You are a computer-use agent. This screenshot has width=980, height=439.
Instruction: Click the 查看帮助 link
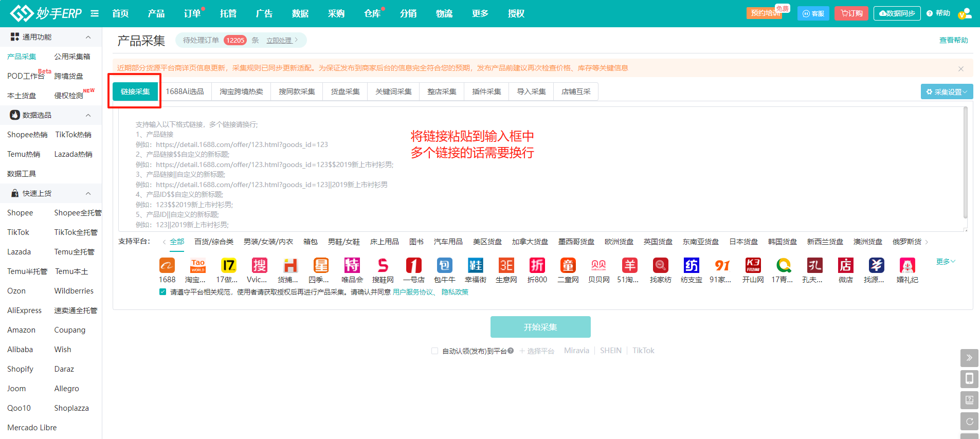tap(953, 40)
